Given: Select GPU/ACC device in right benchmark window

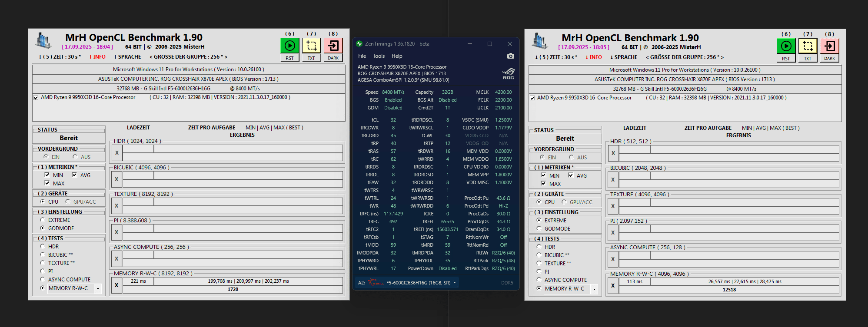Looking at the screenshot, I should (564, 202).
